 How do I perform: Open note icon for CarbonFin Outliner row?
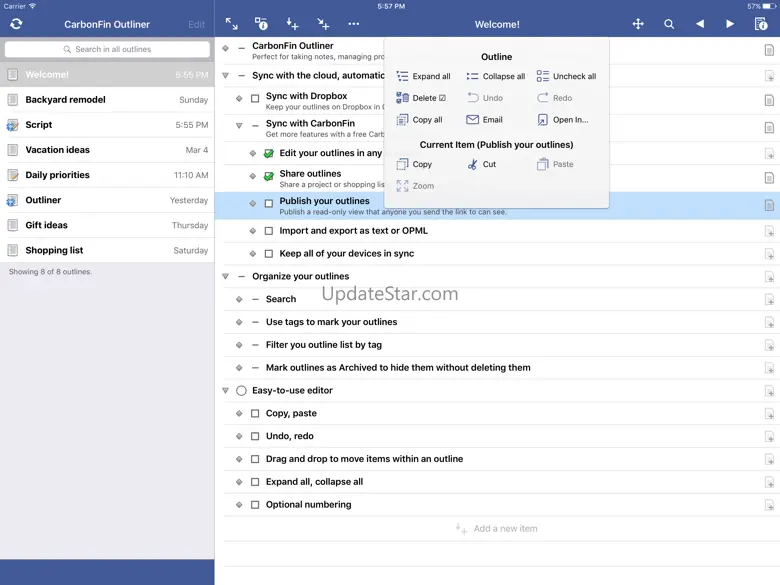pos(769,50)
